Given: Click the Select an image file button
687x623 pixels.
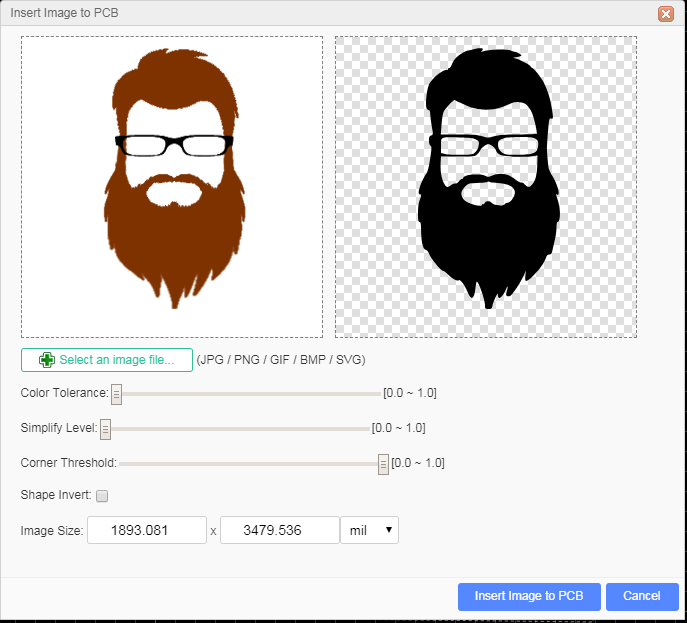Looking at the screenshot, I should [x=106, y=360].
